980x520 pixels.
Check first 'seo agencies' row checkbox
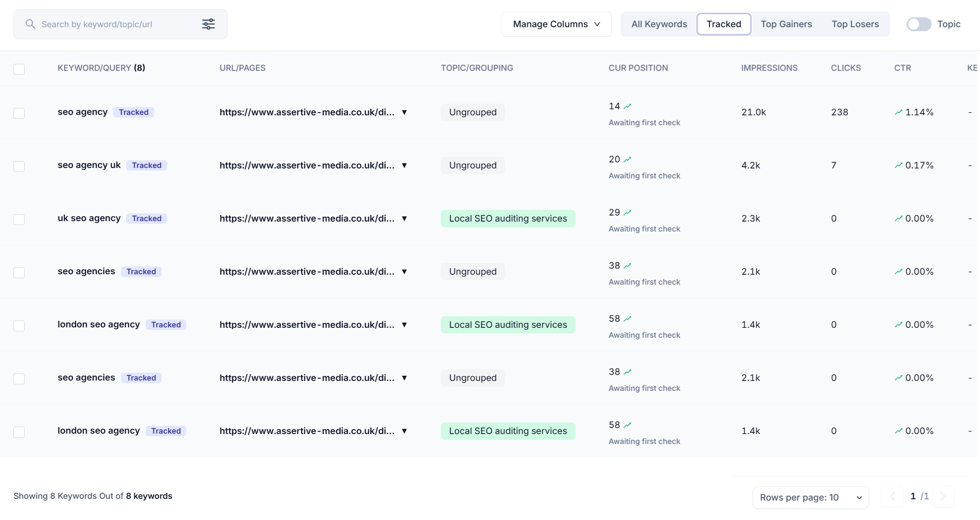(19, 273)
